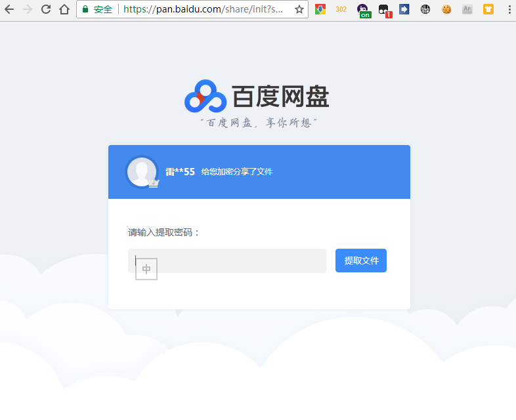Click the sharer name 雷**55
The height and width of the screenshot is (420, 516).
tap(180, 172)
